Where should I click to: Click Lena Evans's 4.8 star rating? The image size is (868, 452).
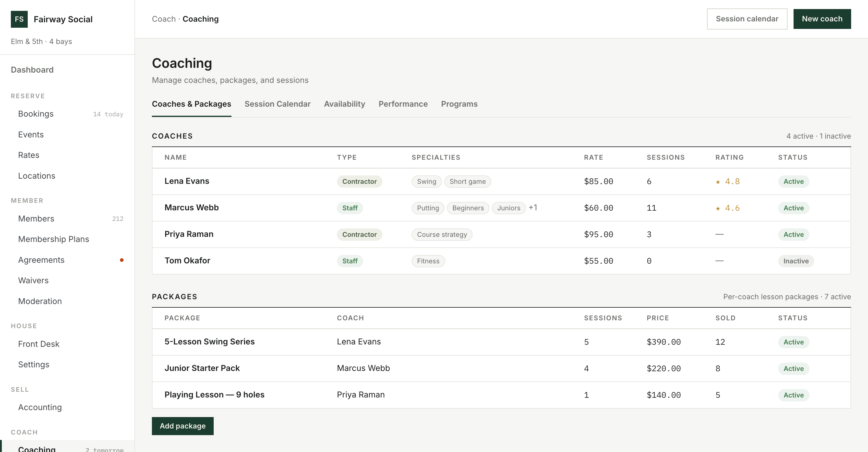(x=728, y=181)
